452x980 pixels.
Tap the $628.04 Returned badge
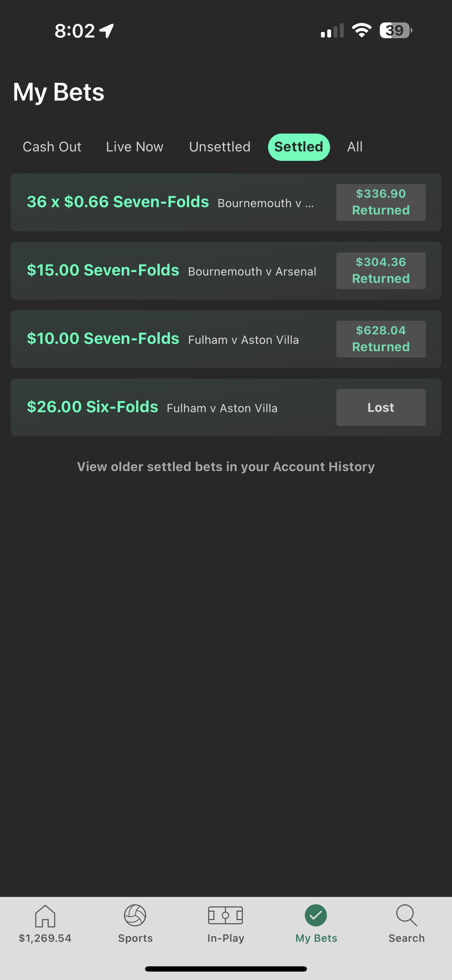pyautogui.click(x=381, y=339)
